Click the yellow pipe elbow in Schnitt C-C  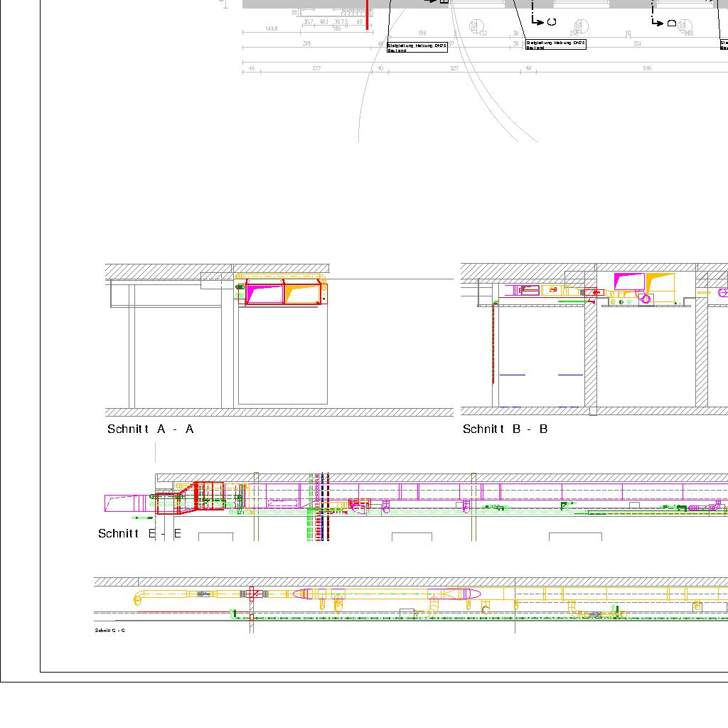[x=139, y=599]
